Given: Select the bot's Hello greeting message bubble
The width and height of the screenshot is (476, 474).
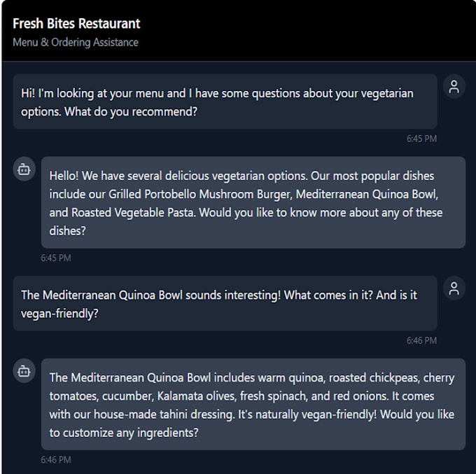Looking at the screenshot, I should click(x=253, y=202).
